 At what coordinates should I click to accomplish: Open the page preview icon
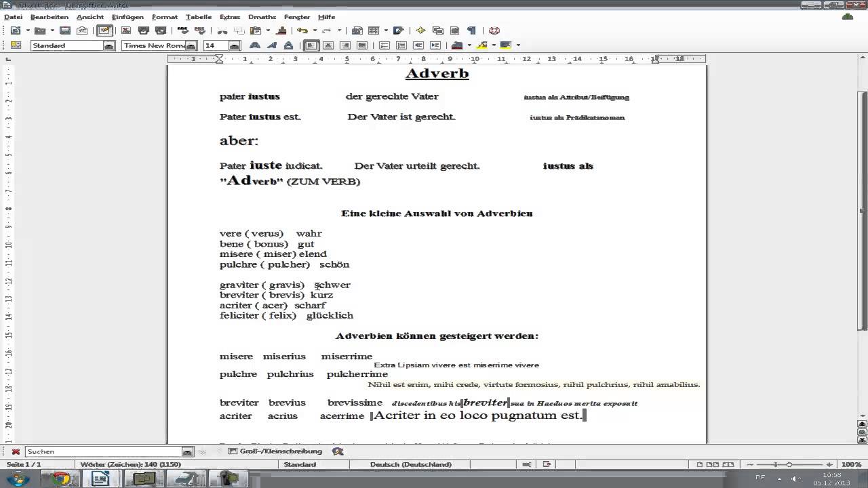[x=160, y=30]
